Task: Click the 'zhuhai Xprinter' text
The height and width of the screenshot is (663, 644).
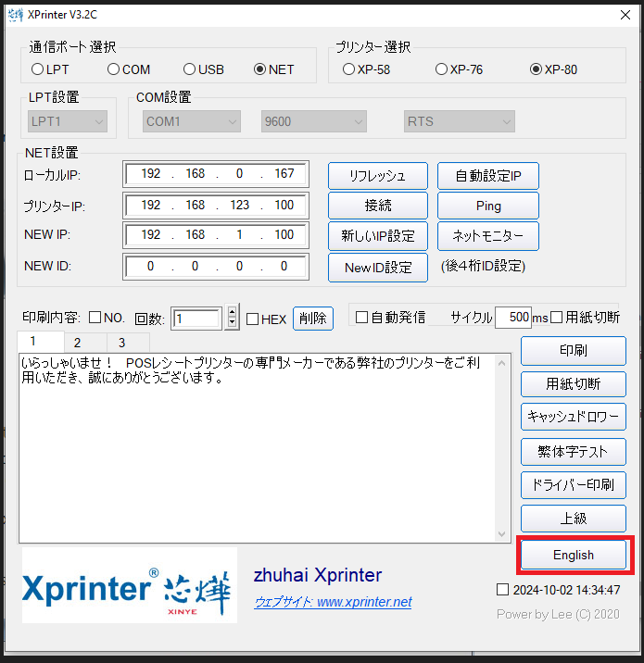Action: coord(318,575)
